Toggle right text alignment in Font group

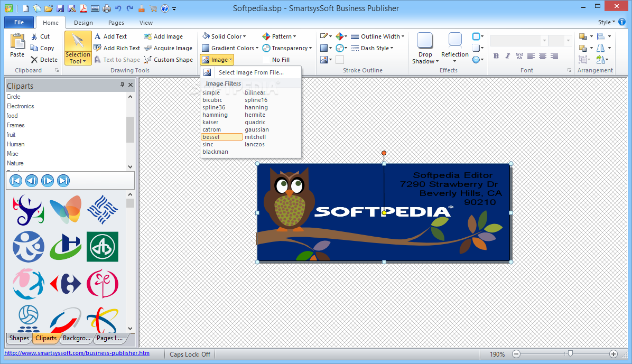pyautogui.click(x=554, y=56)
